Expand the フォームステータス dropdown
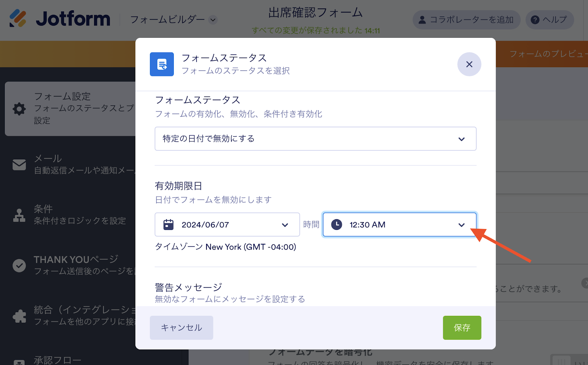Image resolution: width=588 pixels, height=365 pixels. tap(315, 139)
